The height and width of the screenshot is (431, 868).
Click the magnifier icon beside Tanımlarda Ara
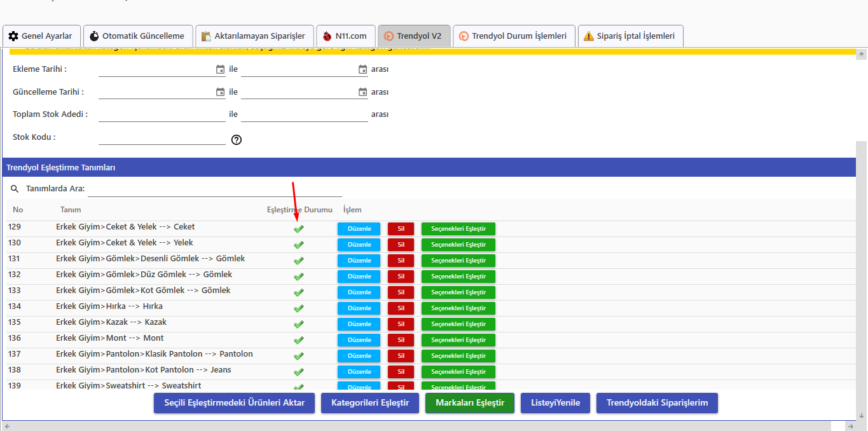point(15,189)
